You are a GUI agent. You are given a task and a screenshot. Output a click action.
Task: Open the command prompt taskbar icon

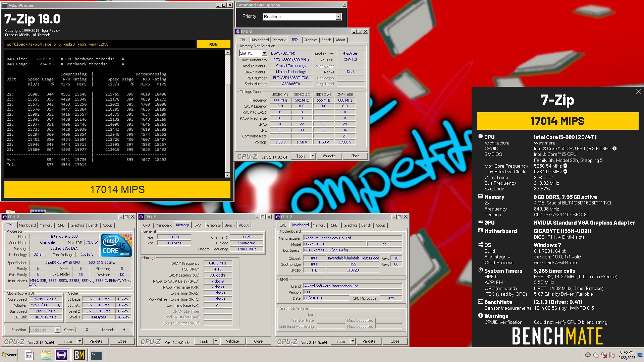pos(96,355)
